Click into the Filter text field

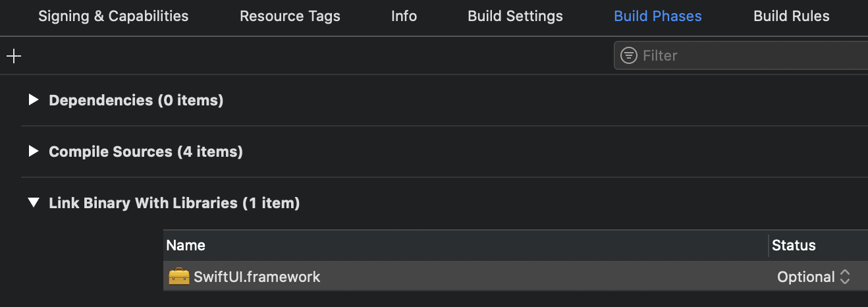(741, 55)
